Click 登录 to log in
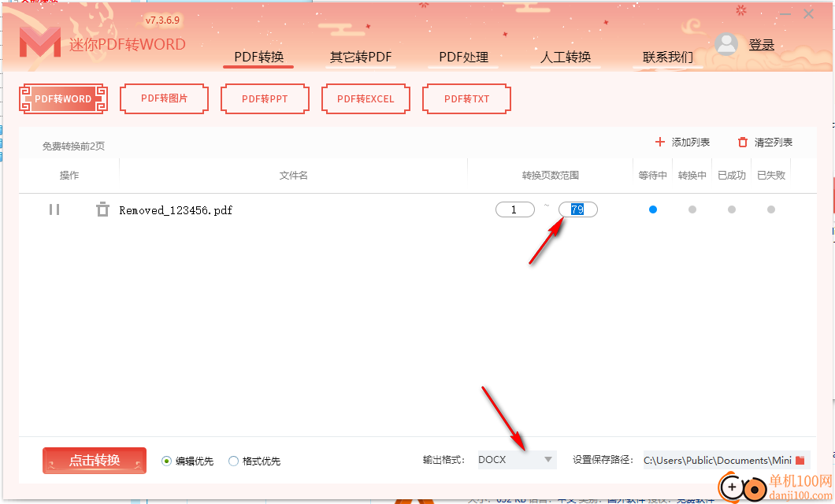 [762, 45]
